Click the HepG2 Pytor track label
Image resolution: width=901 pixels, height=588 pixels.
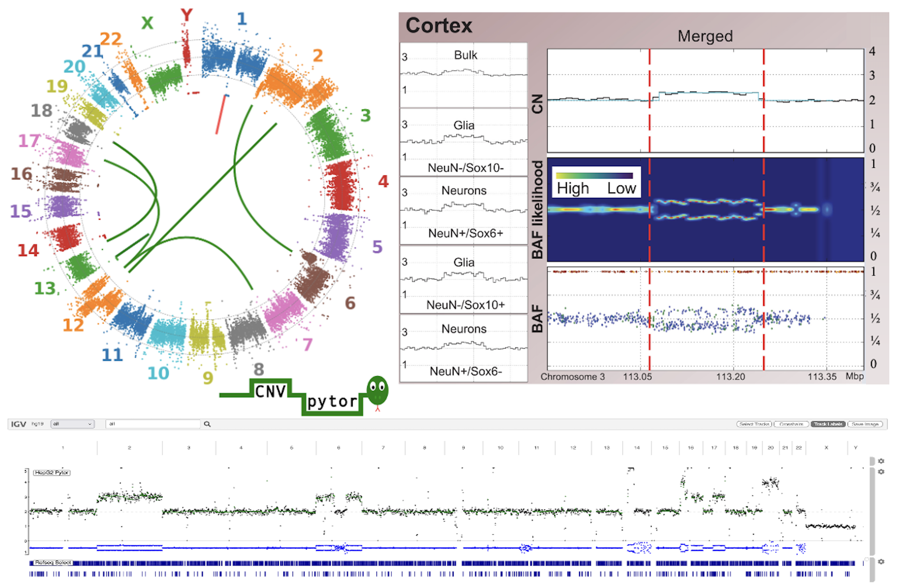[x=51, y=472]
